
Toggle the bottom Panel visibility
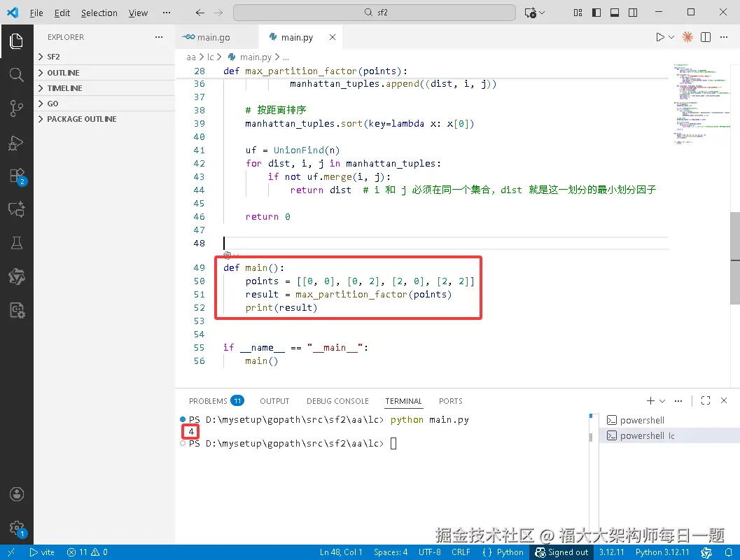pyautogui.click(x=615, y=13)
